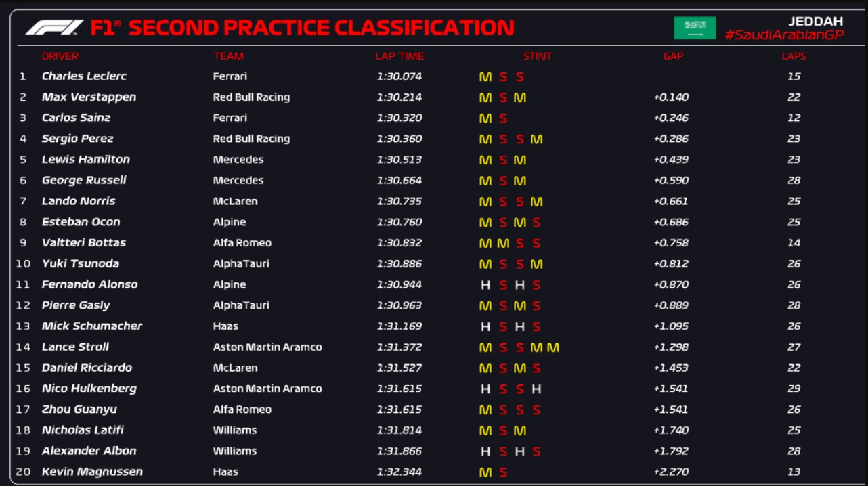Click the STINT column header

538,56
